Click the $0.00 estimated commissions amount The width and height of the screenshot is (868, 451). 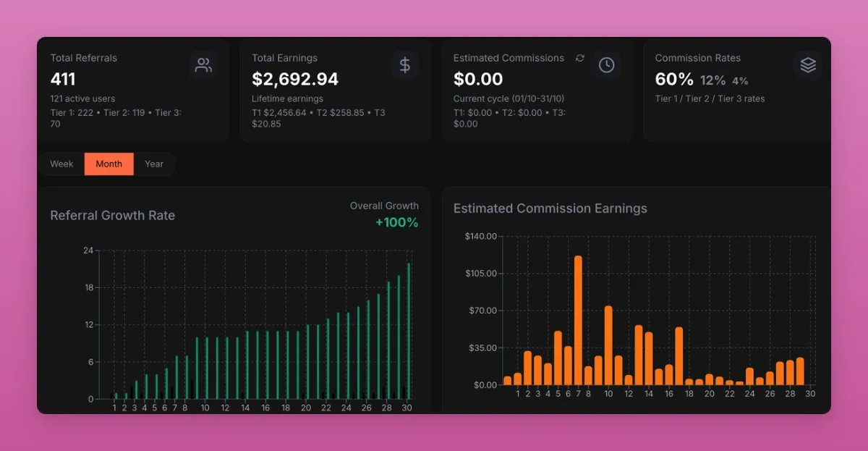tap(478, 79)
